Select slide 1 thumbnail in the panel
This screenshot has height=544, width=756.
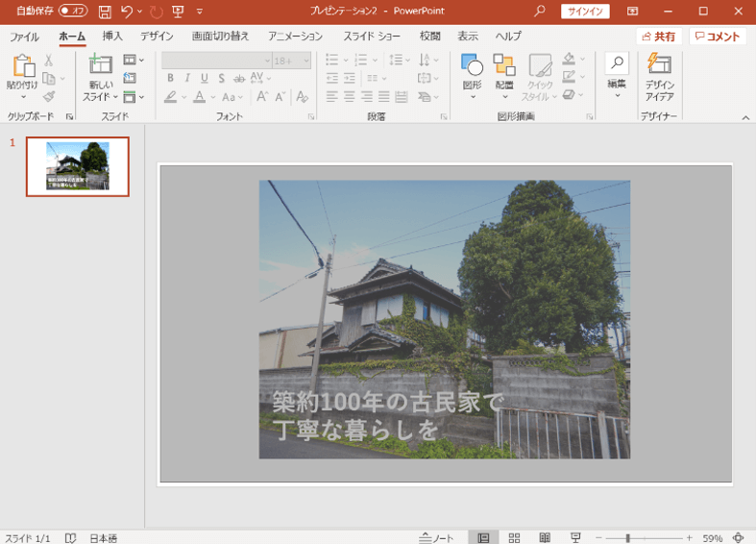point(78,166)
